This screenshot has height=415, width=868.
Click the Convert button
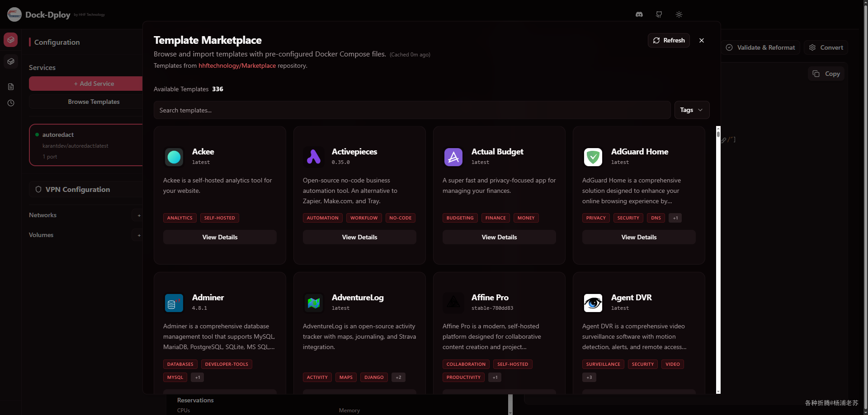pyautogui.click(x=826, y=47)
